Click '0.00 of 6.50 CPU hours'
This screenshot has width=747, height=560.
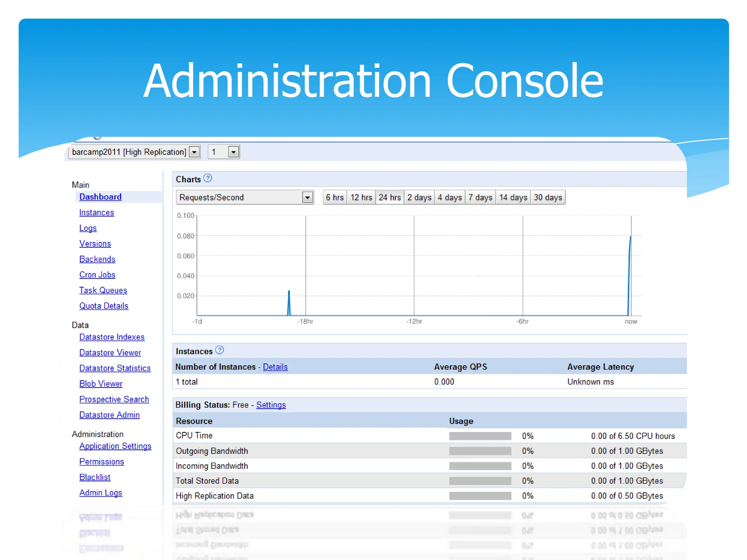(633, 436)
